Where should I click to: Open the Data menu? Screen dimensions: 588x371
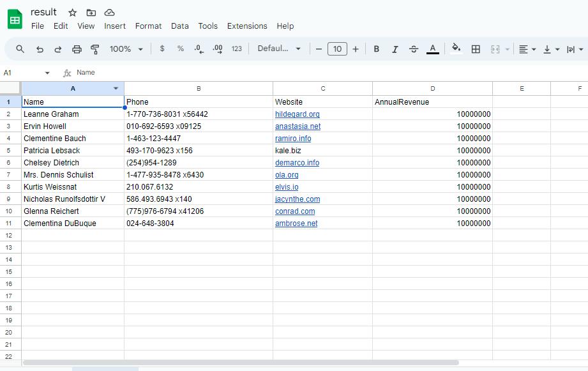pos(179,26)
